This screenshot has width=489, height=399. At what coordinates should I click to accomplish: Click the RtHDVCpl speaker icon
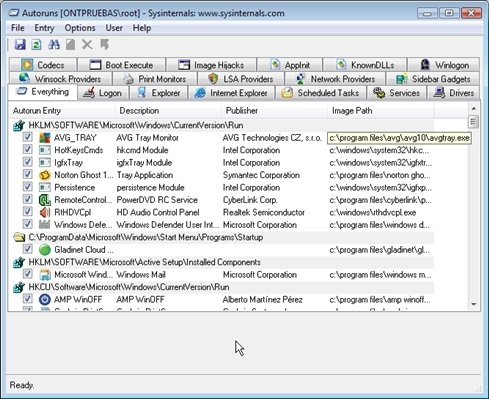[45, 212]
